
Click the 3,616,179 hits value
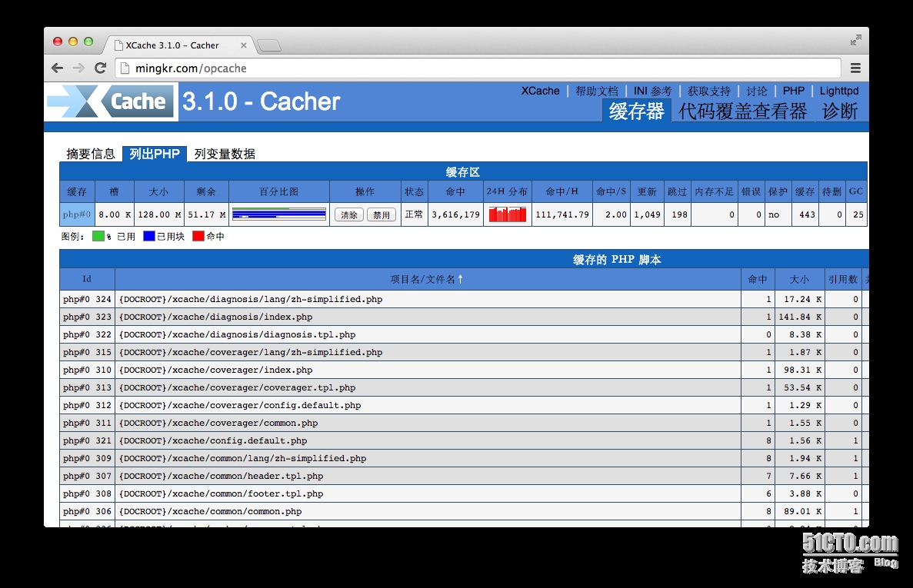455,214
